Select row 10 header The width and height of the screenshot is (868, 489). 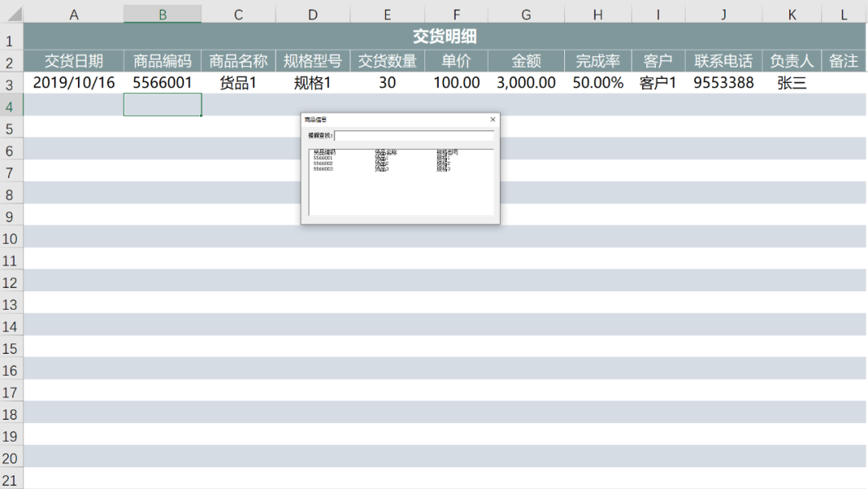11,239
